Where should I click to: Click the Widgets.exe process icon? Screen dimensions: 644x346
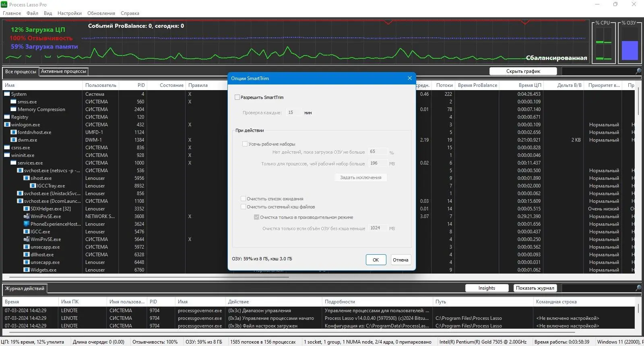[x=26, y=270]
